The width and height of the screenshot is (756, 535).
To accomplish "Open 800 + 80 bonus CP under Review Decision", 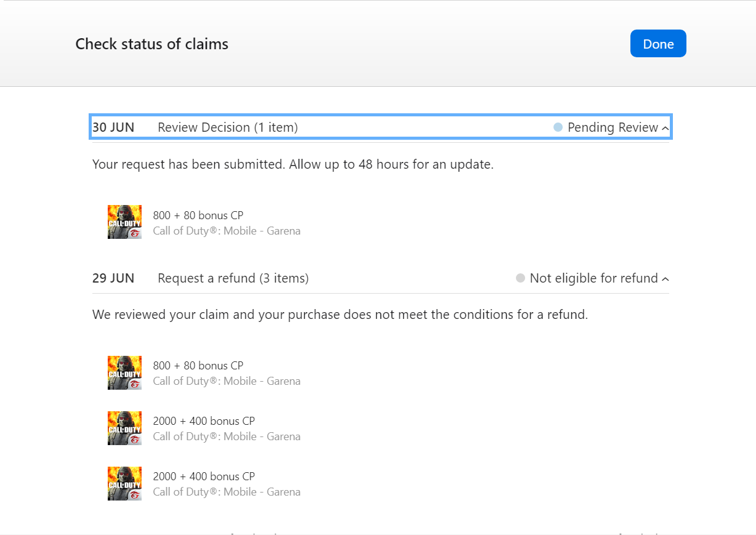I will click(x=198, y=215).
